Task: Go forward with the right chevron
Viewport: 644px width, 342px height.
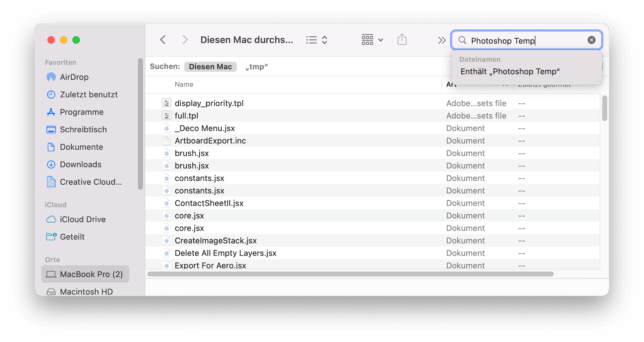Action: (x=185, y=40)
